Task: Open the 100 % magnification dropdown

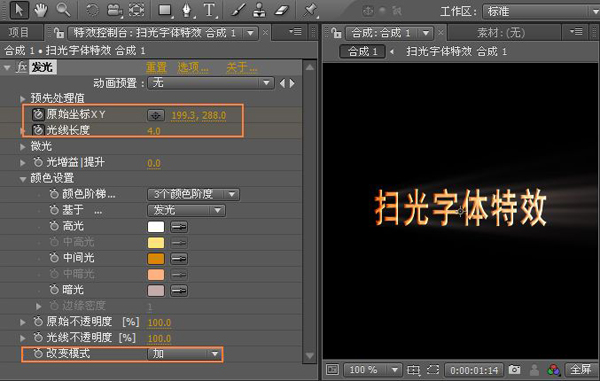Action: pyautogui.click(x=373, y=370)
